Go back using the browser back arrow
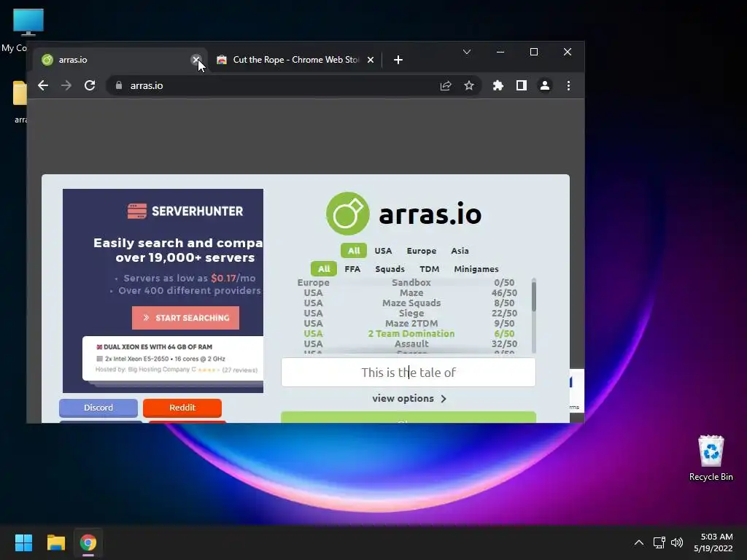The image size is (747, 560). coord(43,86)
